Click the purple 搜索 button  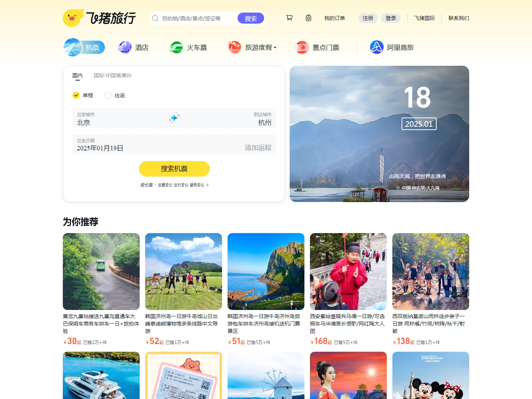point(251,18)
